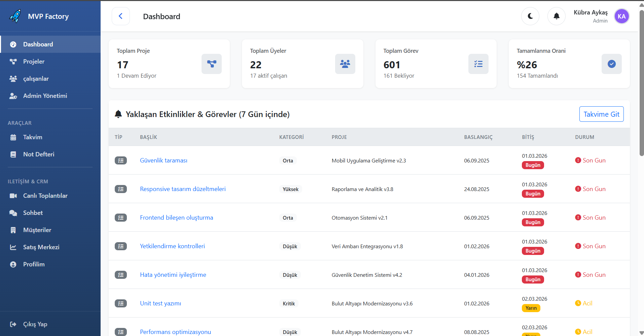The height and width of the screenshot is (336, 644).
Task: Click the Takvime Git button
Action: point(602,114)
